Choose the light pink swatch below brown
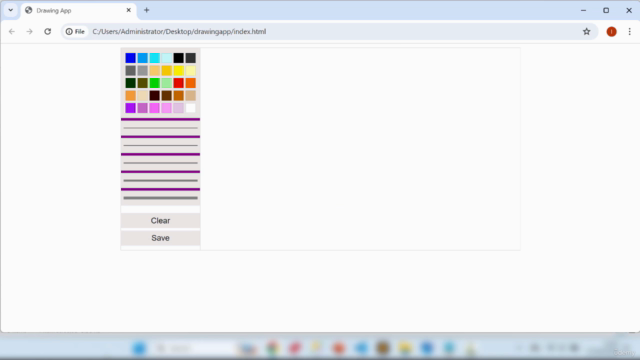640x360 pixels. point(167,108)
